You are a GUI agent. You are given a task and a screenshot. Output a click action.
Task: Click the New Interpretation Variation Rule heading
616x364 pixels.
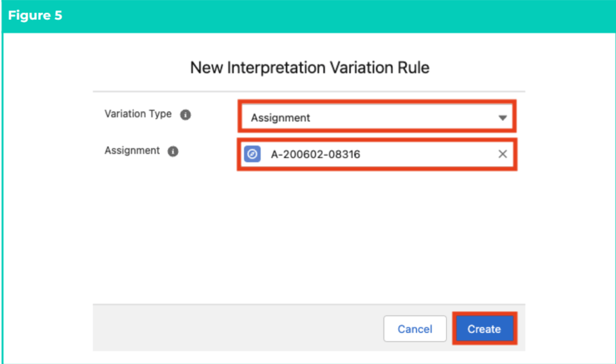click(x=310, y=68)
